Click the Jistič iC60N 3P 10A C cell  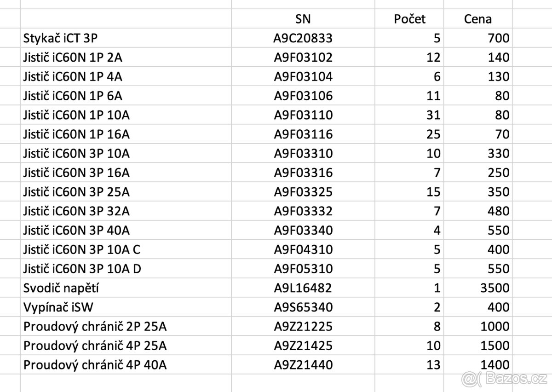coord(82,249)
